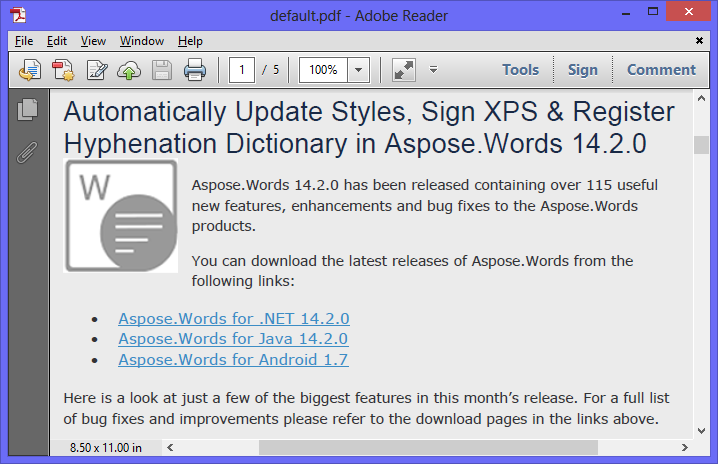Open the File menu
The height and width of the screenshot is (464, 718).
pos(24,41)
